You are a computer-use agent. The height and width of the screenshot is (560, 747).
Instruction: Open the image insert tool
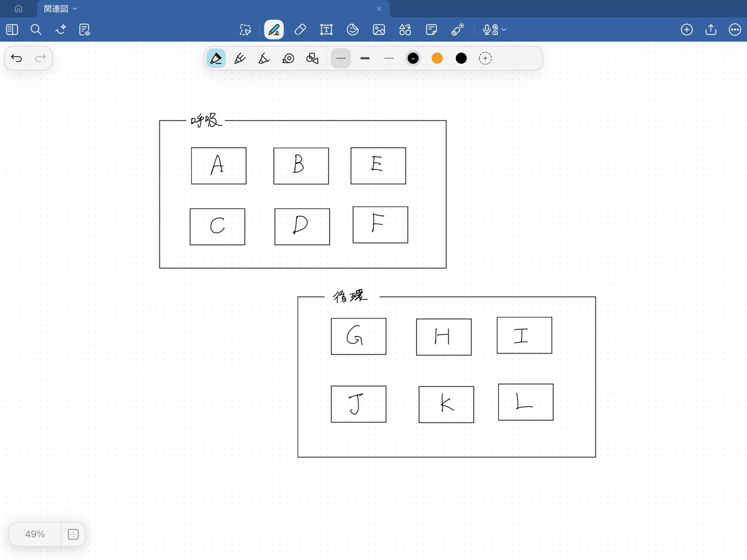tap(379, 30)
